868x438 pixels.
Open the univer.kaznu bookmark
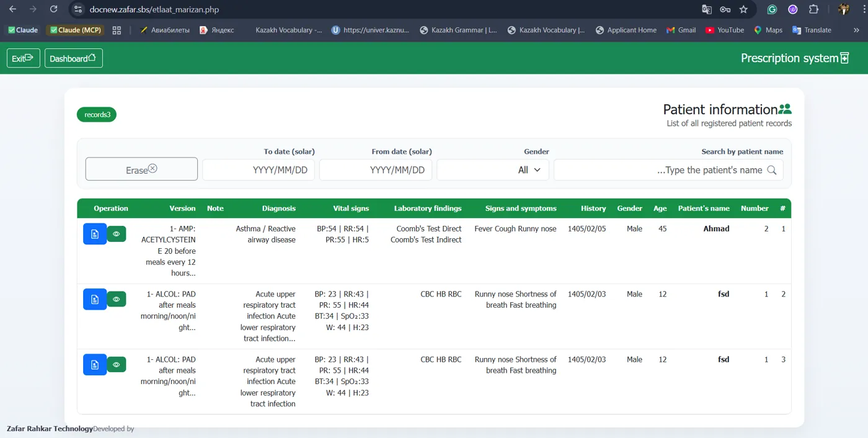pos(370,30)
